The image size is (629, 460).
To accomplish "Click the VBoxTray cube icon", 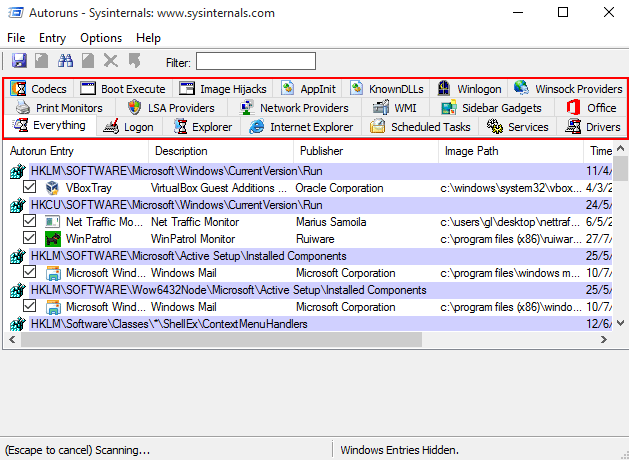I will 53,188.
